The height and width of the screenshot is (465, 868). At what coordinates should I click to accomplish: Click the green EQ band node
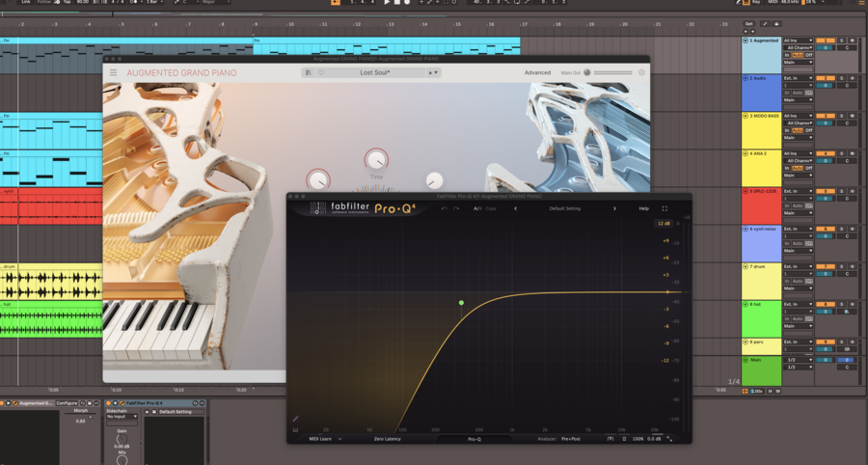461,303
